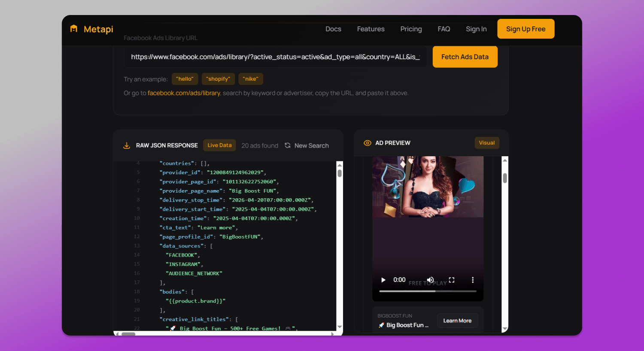The width and height of the screenshot is (644, 351).
Task: Click the AD PREVIEW heading
Action: [x=393, y=143]
